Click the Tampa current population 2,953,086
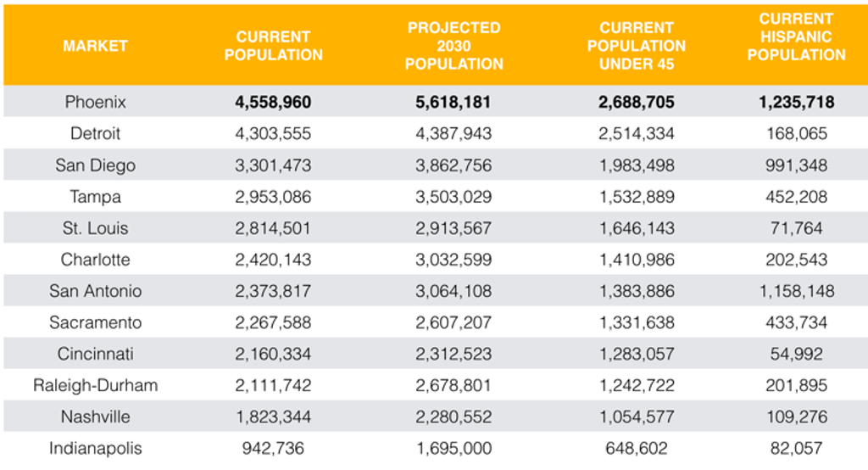 (x=273, y=197)
